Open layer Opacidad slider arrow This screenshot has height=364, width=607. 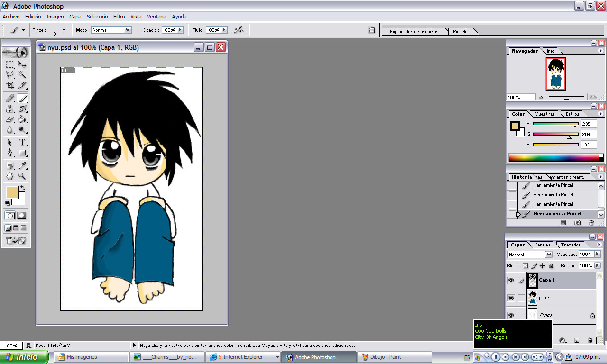pyautogui.click(x=598, y=255)
